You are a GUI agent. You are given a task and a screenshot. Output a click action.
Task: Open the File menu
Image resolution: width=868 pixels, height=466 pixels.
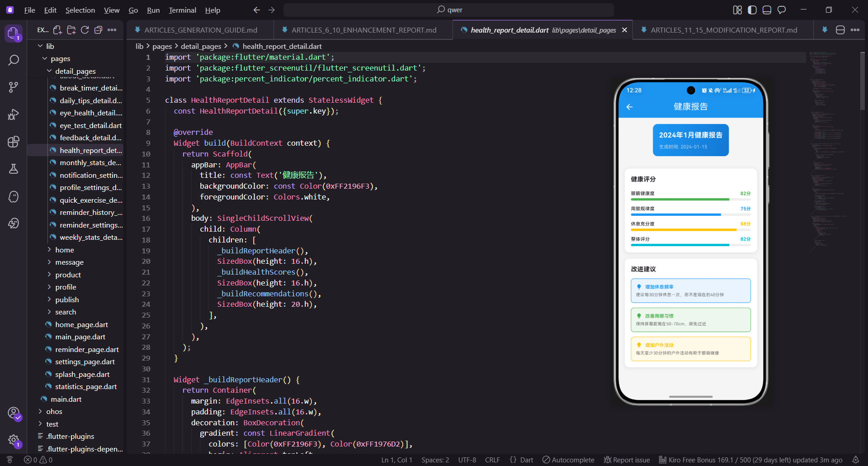(x=29, y=10)
